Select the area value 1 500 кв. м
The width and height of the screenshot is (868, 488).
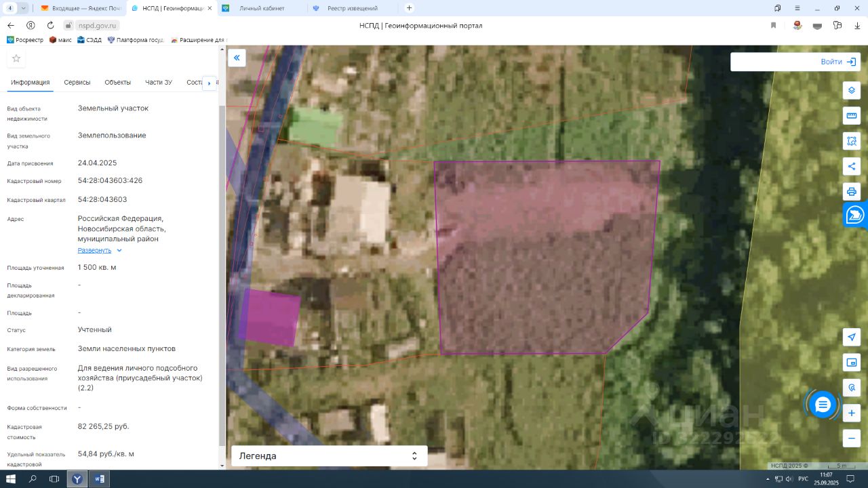point(97,267)
